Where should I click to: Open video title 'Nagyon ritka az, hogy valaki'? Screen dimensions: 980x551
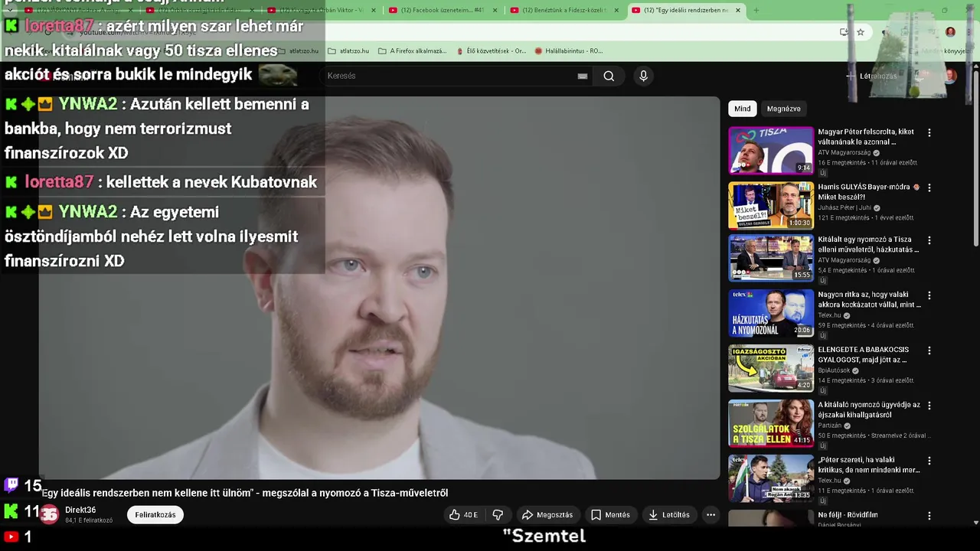(x=869, y=299)
